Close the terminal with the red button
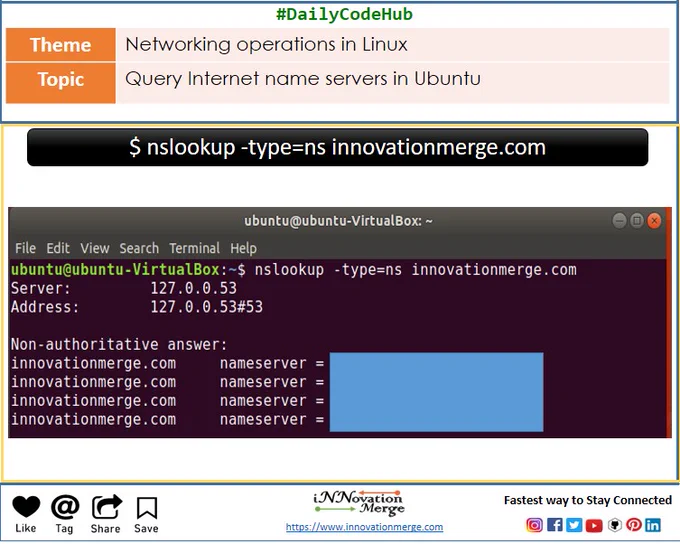The image size is (680, 544). (654, 221)
